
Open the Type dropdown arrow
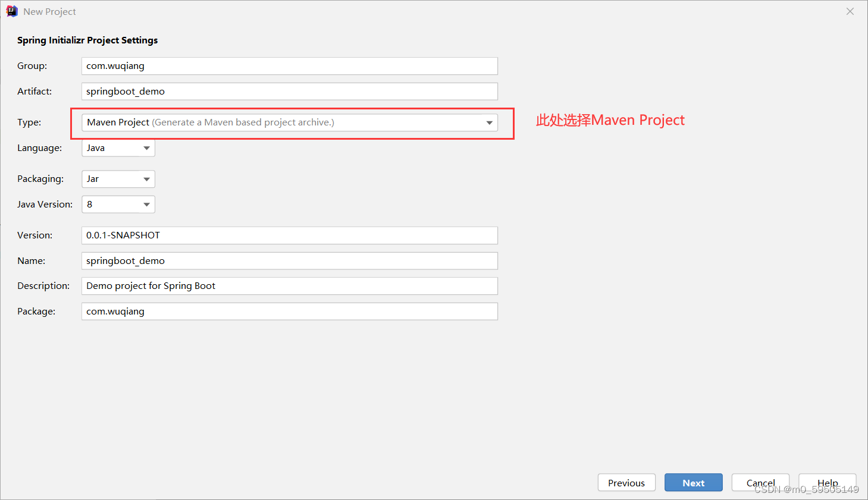pos(489,122)
